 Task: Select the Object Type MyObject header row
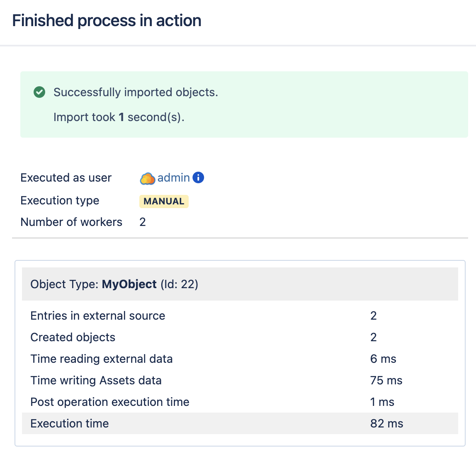pyautogui.click(x=240, y=284)
